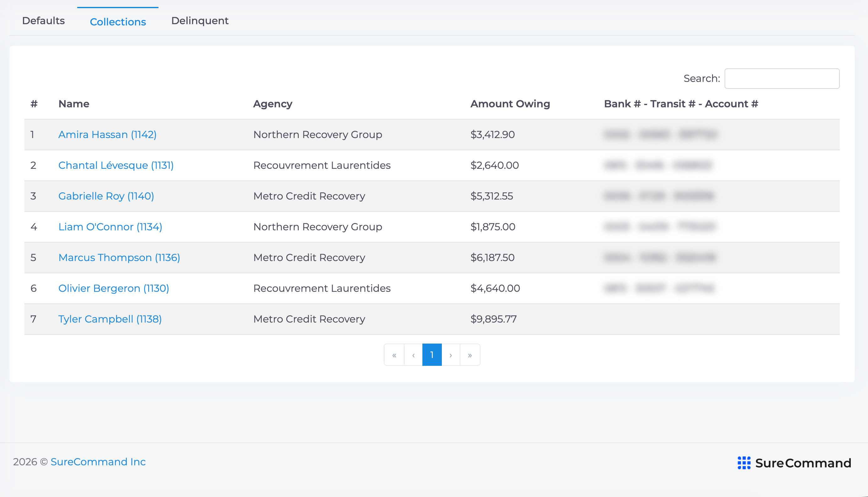Open Liam O'Connor (1134) record
Viewport: 868px width, 497px height.
(x=110, y=227)
